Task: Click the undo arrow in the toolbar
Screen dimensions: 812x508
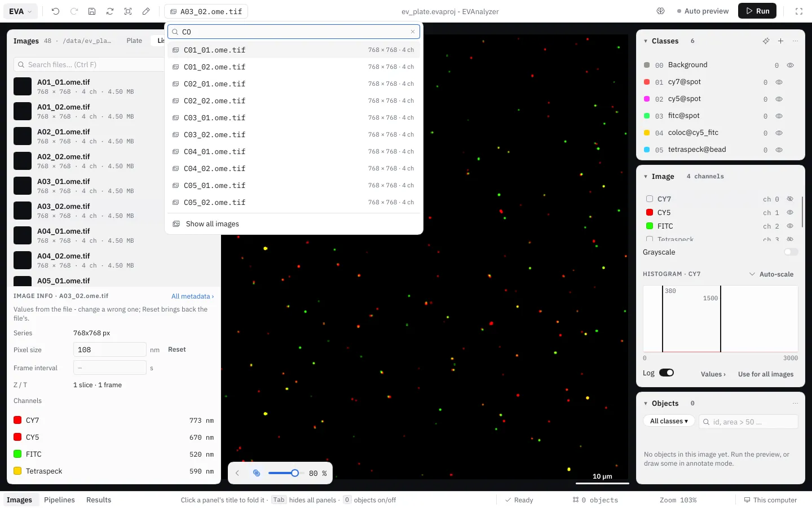Action: (x=55, y=11)
